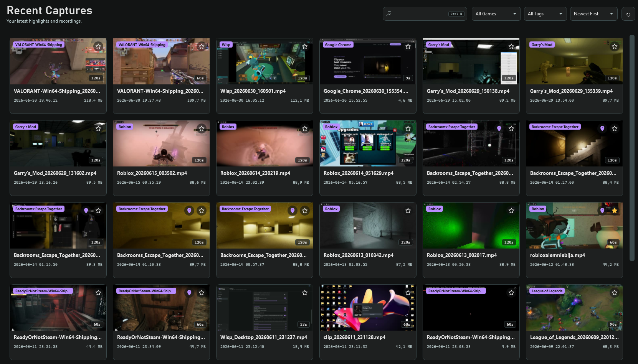Toggle favorite on Backrooms 02:54:27 capture
The image size is (638, 364).
coord(511,128)
